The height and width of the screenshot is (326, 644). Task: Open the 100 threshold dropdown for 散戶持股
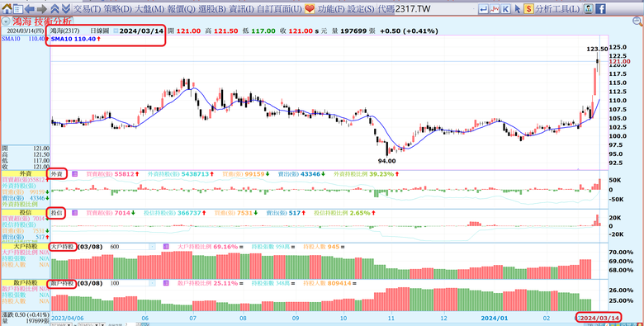coord(153,283)
